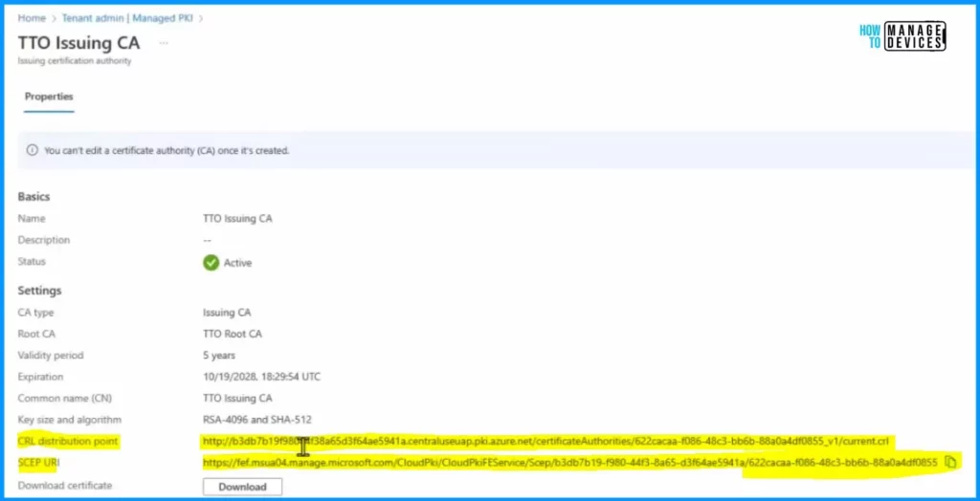Click the info icon in the notice banner
This screenshot has width=980, height=501.
click(x=32, y=150)
